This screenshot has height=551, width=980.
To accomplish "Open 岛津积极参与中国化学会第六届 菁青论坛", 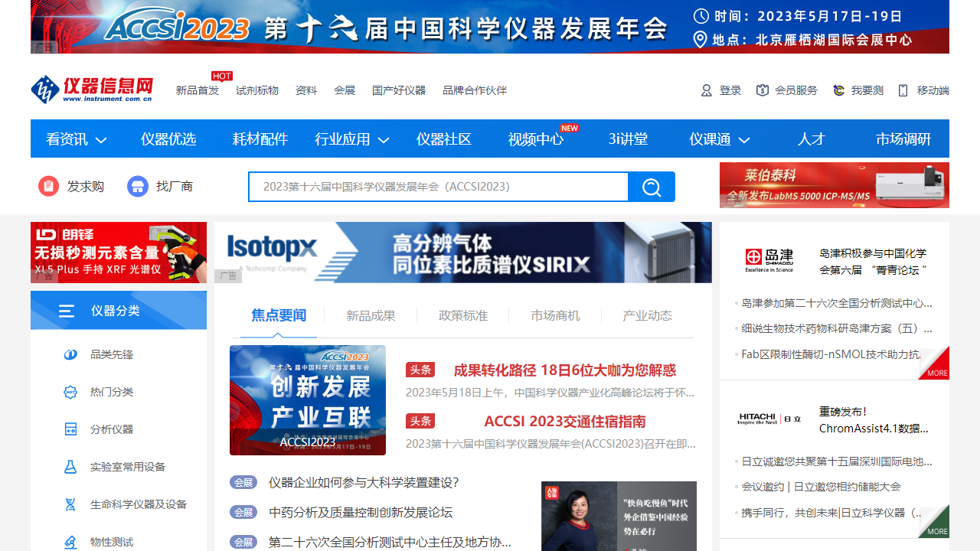I will pos(873,262).
